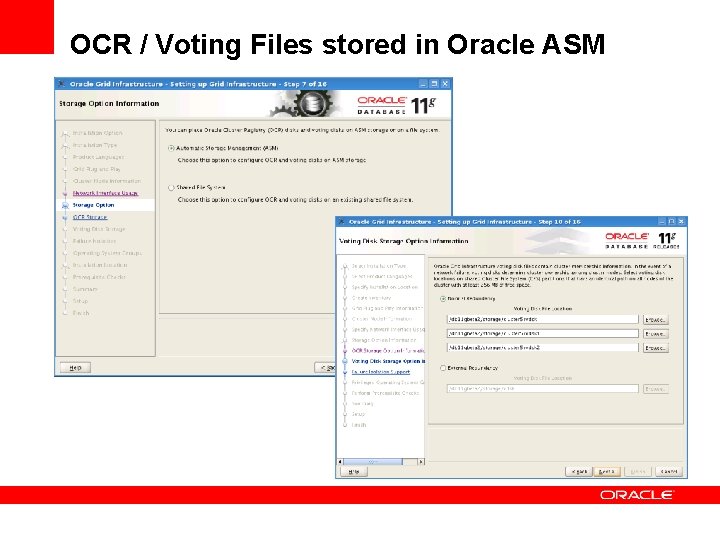The image size is (720, 540).
Task: Click Privileged Operating System Groups step, Step 10 sidebar
Action: pyautogui.click(x=388, y=382)
